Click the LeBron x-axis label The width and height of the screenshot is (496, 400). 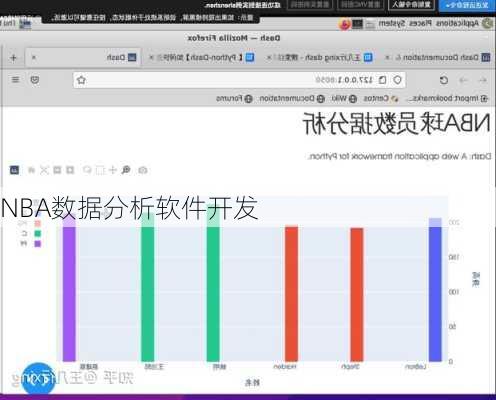(416, 367)
